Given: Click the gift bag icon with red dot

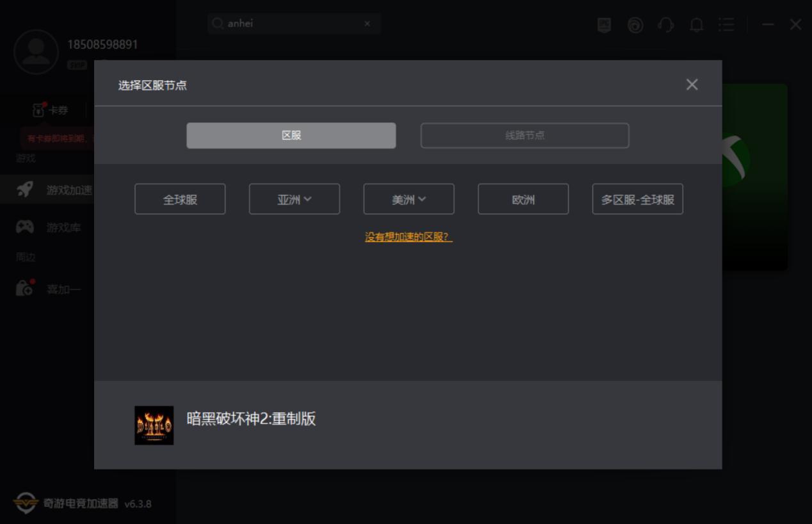Looking at the screenshot, I should tap(24, 288).
